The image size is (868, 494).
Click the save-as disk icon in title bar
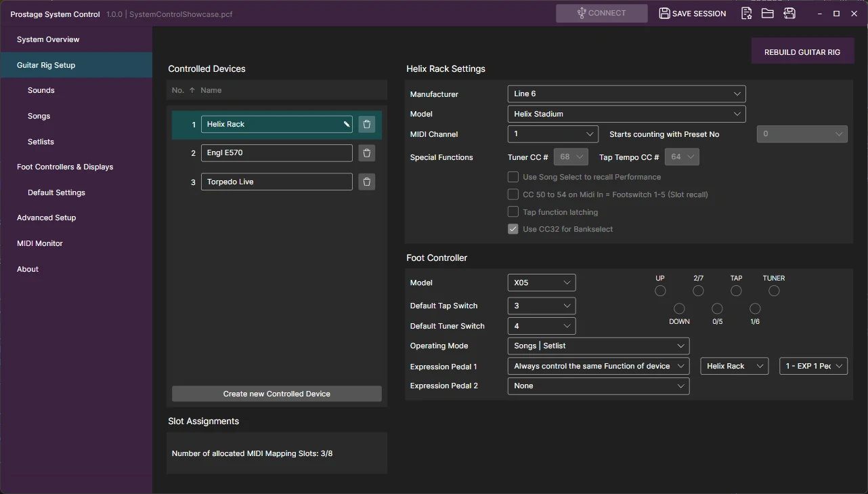(x=789, y=14)
